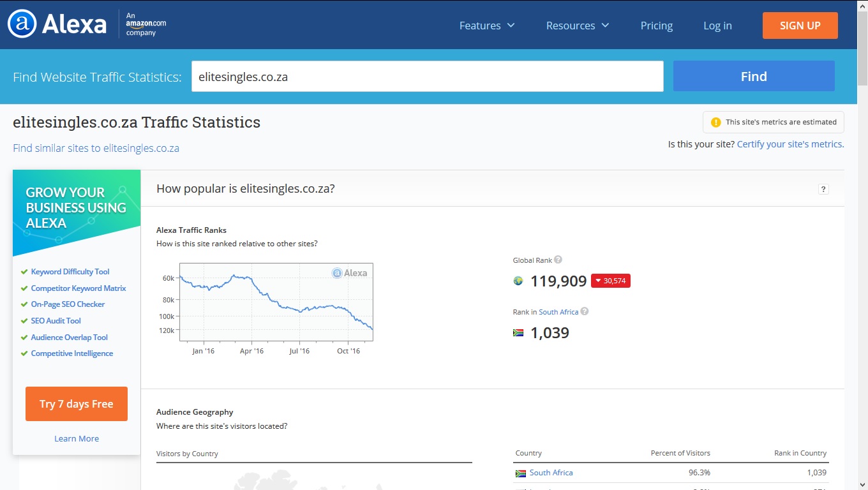The image size is (868, 490).
Task: Open Keyword Difficulty Tool link
Action: click(70, 272)
